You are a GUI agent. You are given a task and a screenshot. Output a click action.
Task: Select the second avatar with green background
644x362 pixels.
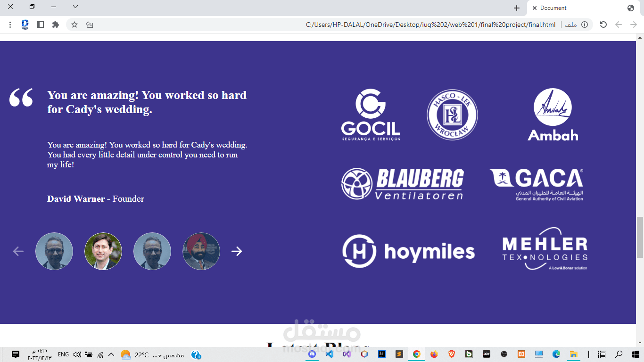tap(103, 251)
